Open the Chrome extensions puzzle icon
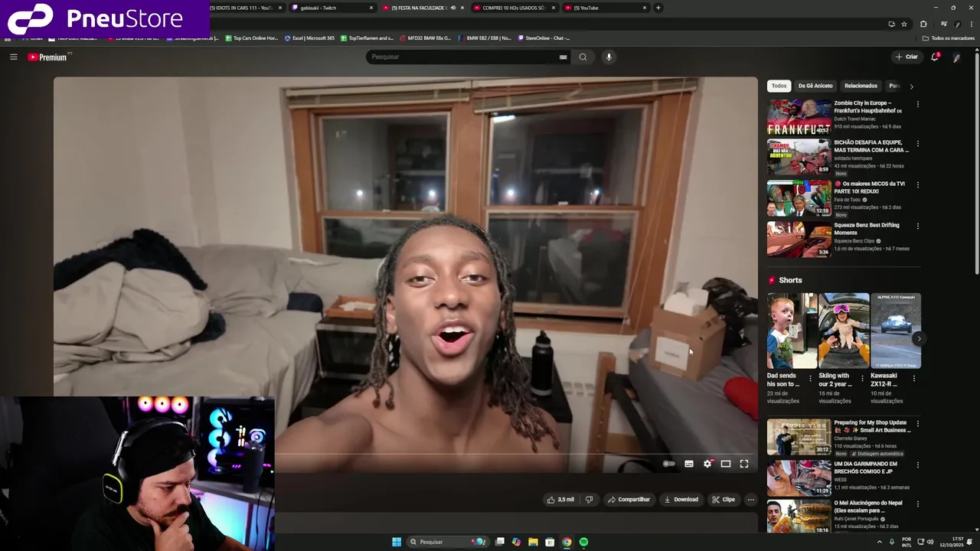This screenshot has width=980, height=551. pyautogui.click(x=923, y=24)
